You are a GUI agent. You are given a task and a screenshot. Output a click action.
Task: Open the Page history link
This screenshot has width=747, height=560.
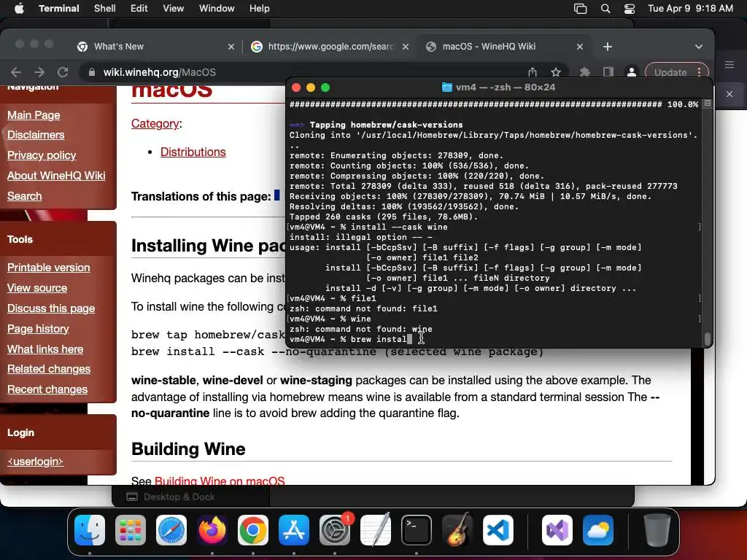click(x=38, y=329)
